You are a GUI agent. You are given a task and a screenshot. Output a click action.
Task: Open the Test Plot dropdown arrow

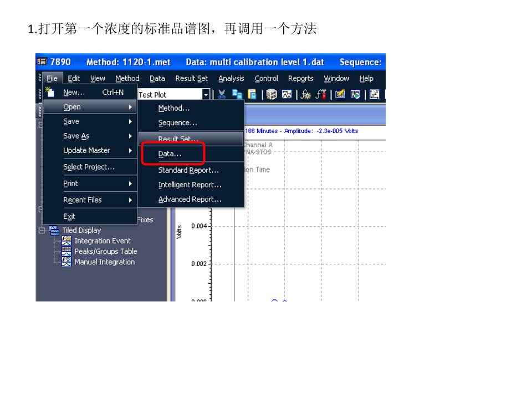[206, 95]
